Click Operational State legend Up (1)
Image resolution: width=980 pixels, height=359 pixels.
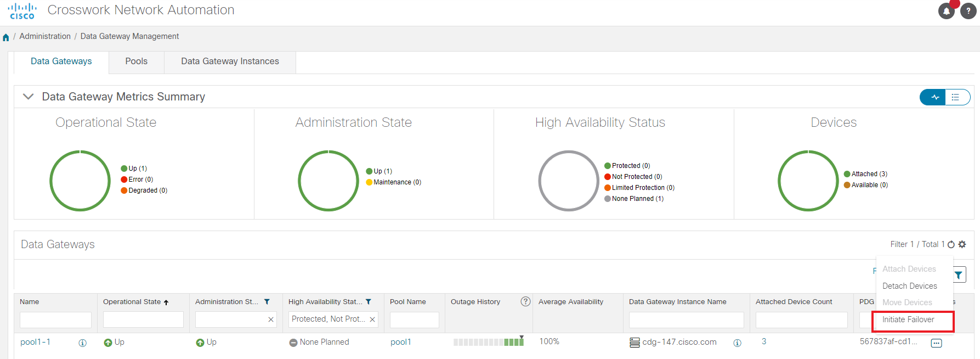134,169
